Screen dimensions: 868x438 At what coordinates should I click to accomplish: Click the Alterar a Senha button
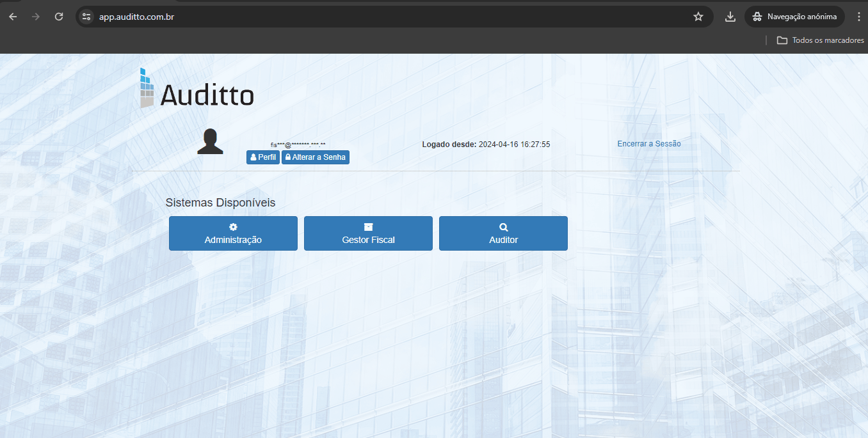coord(316,157)
